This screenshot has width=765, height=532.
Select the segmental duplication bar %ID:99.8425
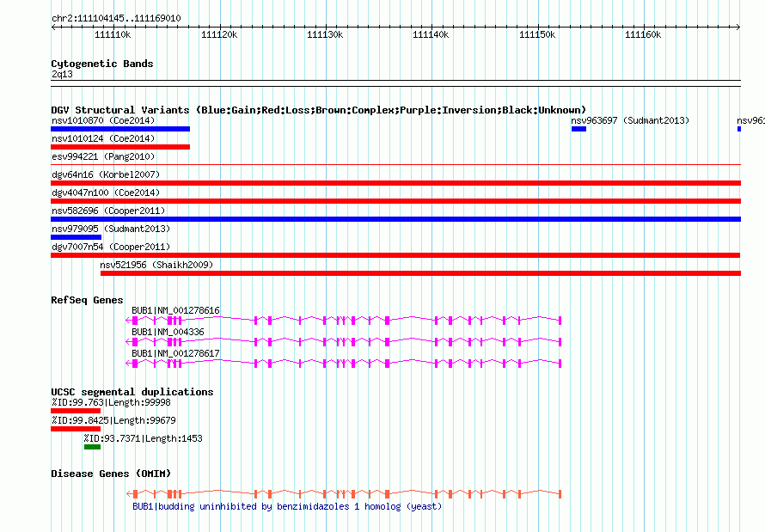(x=76, y=429)
